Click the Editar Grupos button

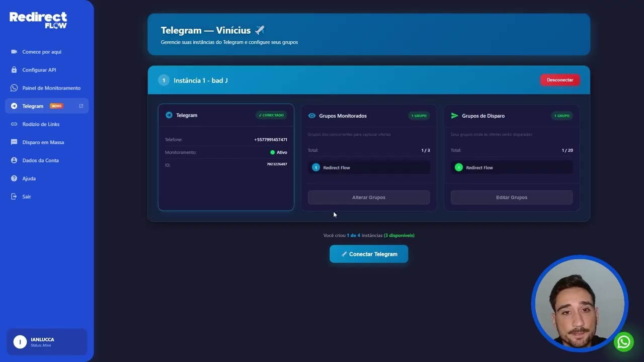512,198
